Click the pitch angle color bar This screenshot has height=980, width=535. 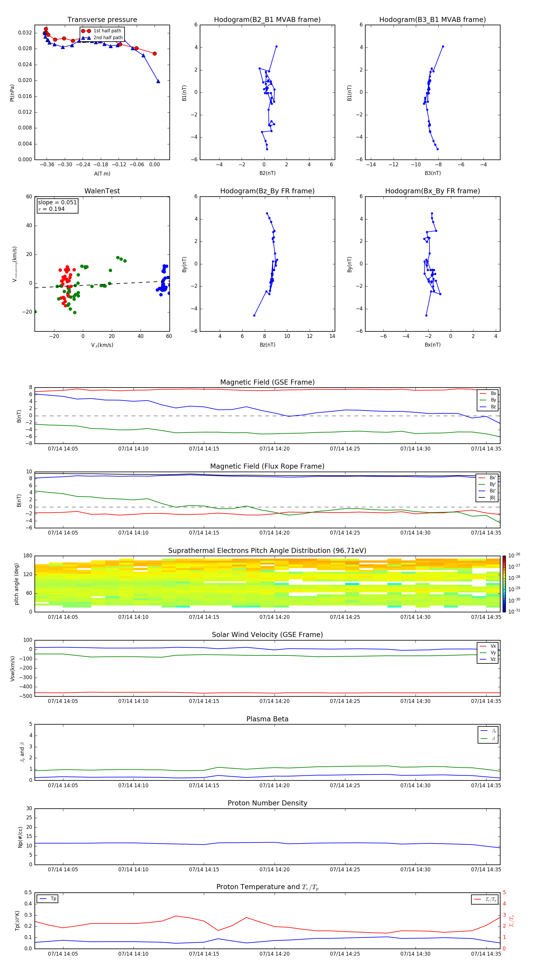coord(504,584)
